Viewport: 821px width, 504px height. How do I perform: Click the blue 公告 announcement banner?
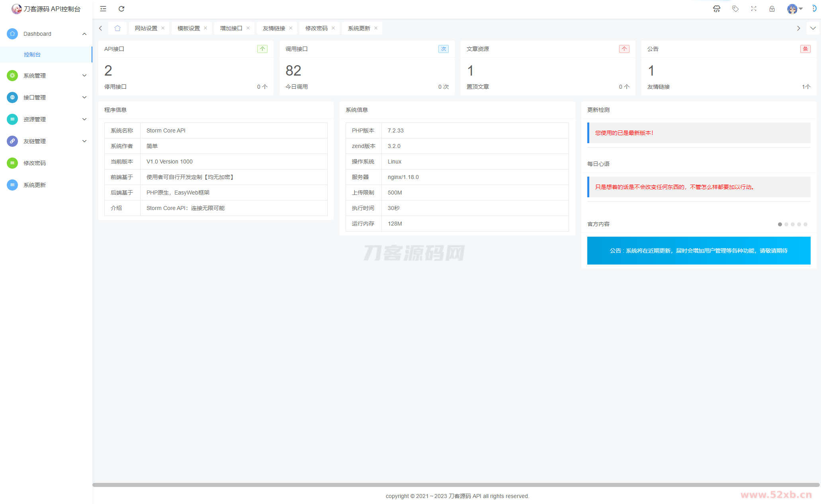[x=698, y=251]
